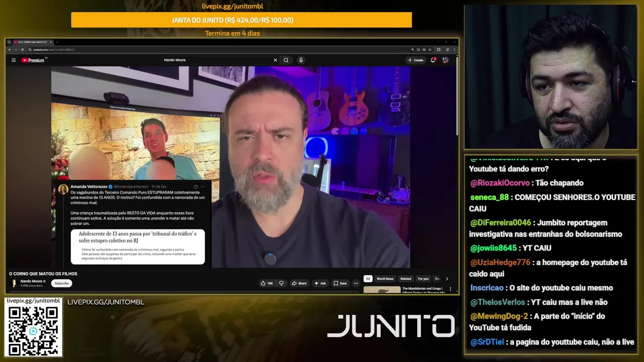Open a new browser tab

[x=57, y=42]
